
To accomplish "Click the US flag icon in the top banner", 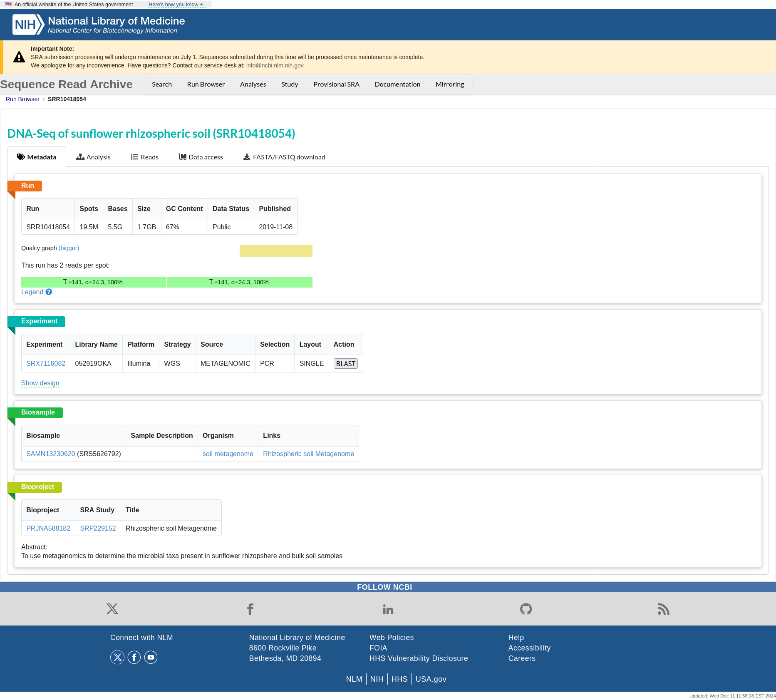I will [9, 4].
